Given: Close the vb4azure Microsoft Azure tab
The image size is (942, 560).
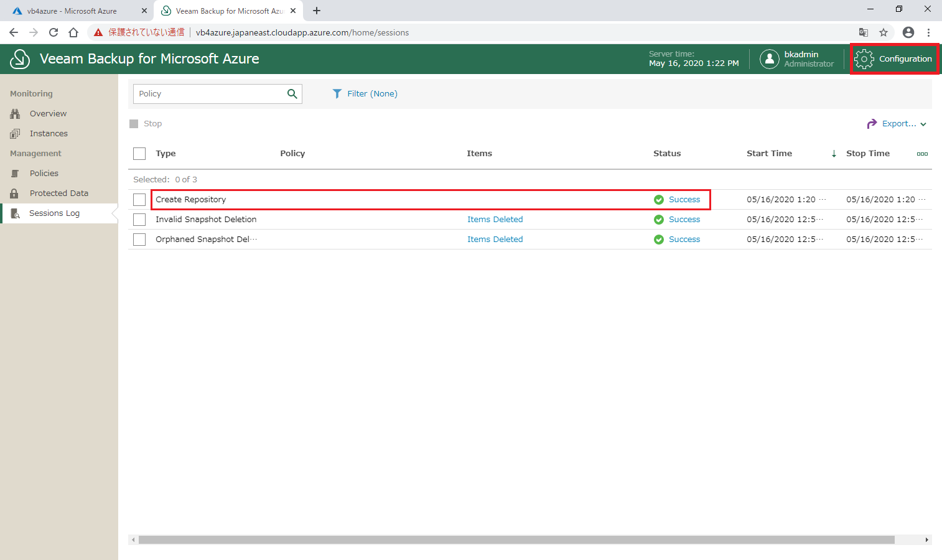Looking at the screenshot, I should (144, 11).
